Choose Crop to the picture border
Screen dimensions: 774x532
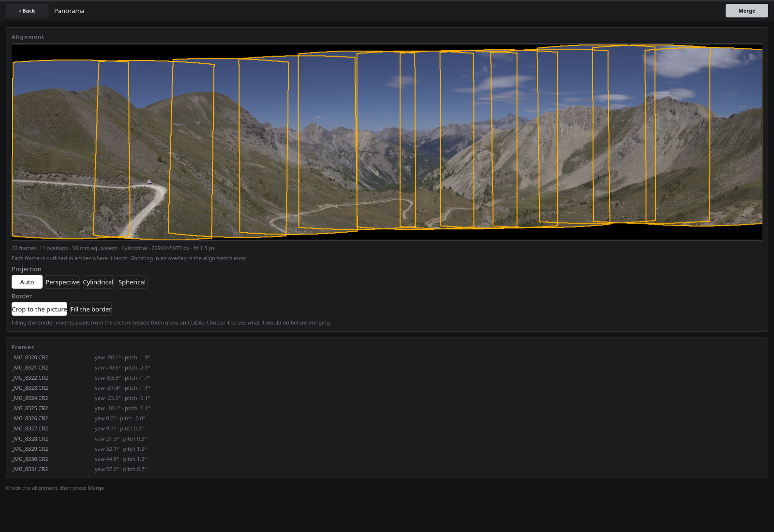[39, 309]
